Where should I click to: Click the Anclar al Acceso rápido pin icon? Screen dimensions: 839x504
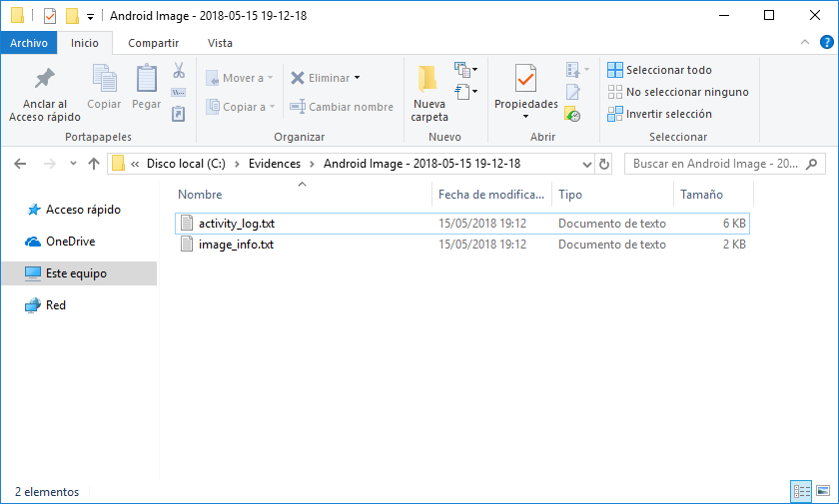click(44, 79)
